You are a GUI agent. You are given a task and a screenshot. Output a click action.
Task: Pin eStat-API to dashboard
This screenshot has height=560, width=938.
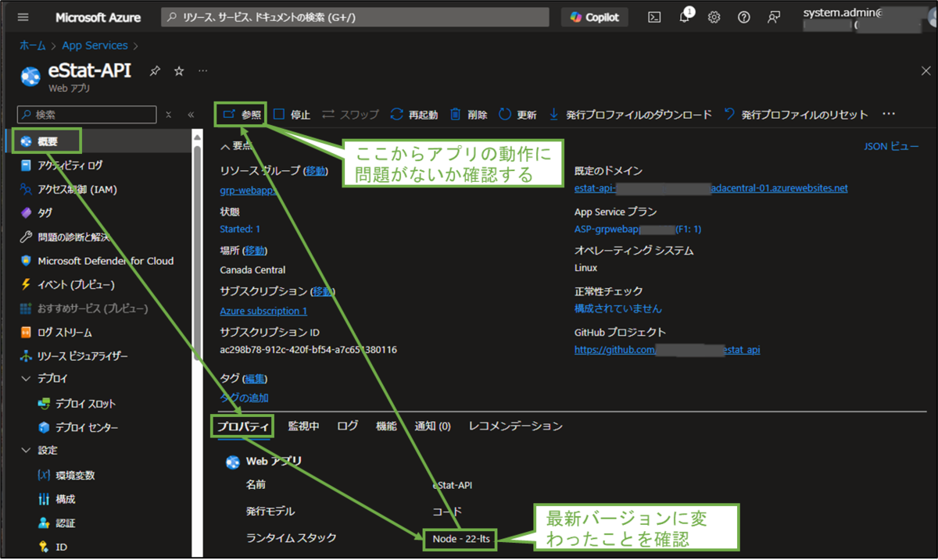point(155,71)
